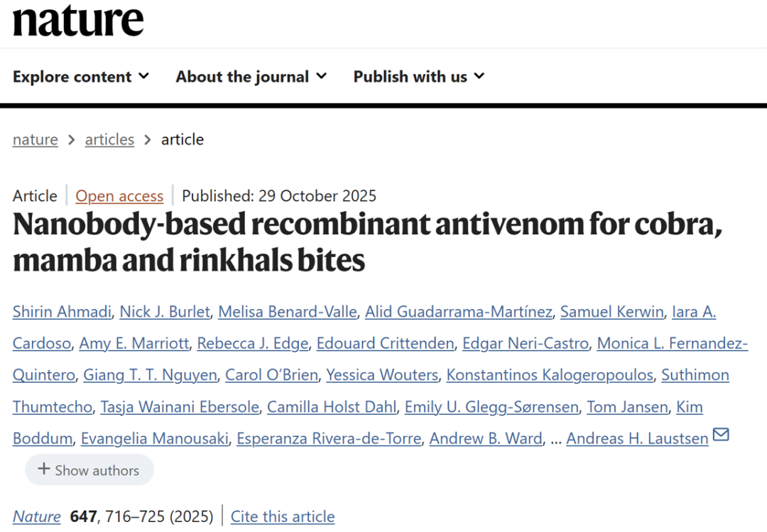
Task: Click the plus icon beside Show authors
Action: tap(44, 469)
